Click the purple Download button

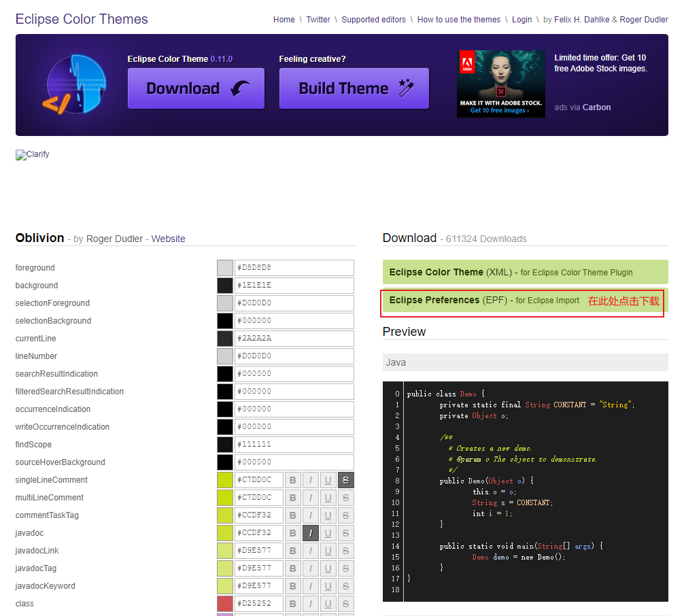click(196, 88)
